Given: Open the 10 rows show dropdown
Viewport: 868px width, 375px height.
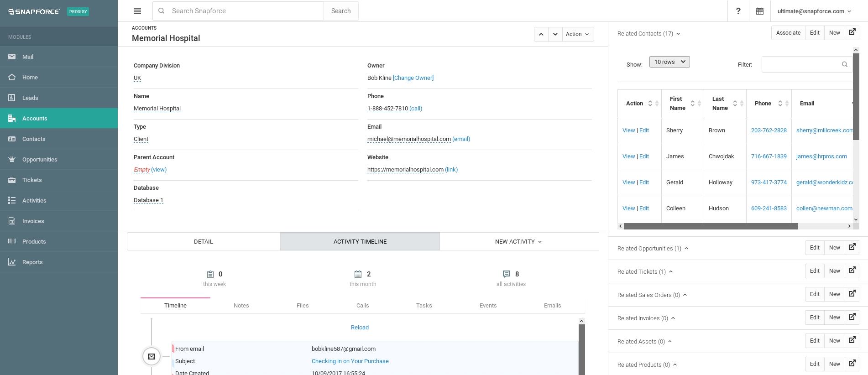Looking at the screenshot, I should click(669, 62).
